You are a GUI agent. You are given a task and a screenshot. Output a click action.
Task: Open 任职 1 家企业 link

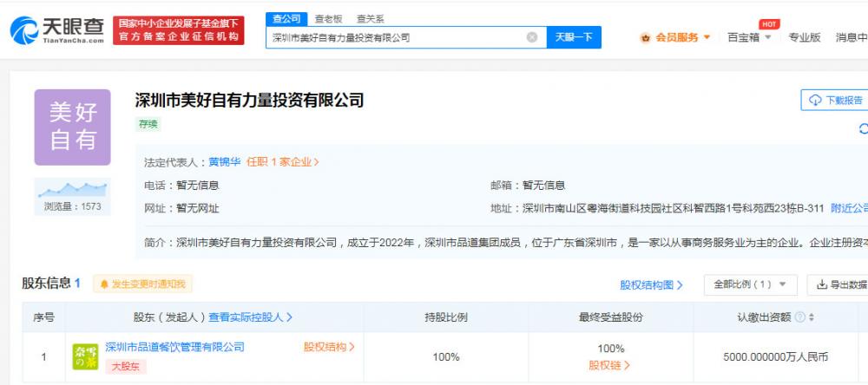coord(283,162)
